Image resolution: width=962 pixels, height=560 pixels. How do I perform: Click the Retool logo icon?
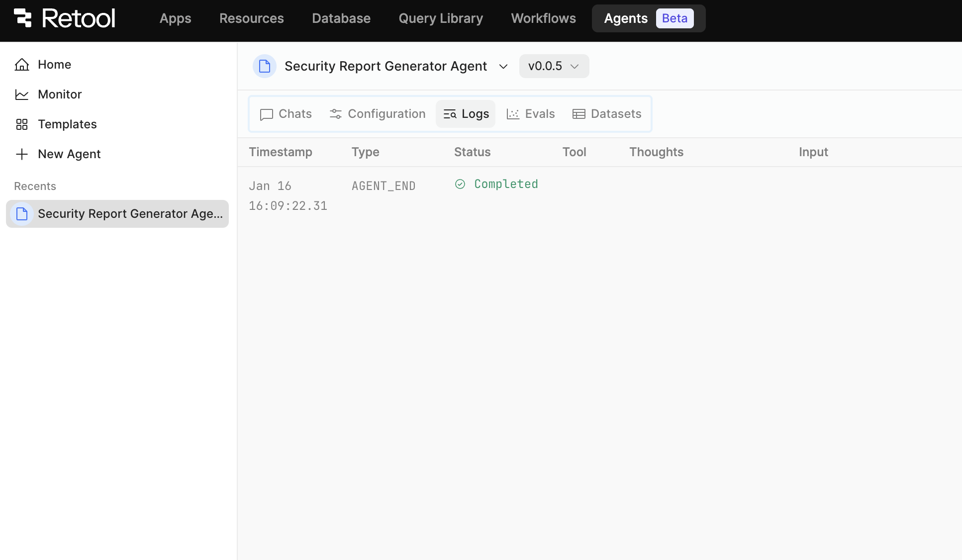click(x=22, y=18)
